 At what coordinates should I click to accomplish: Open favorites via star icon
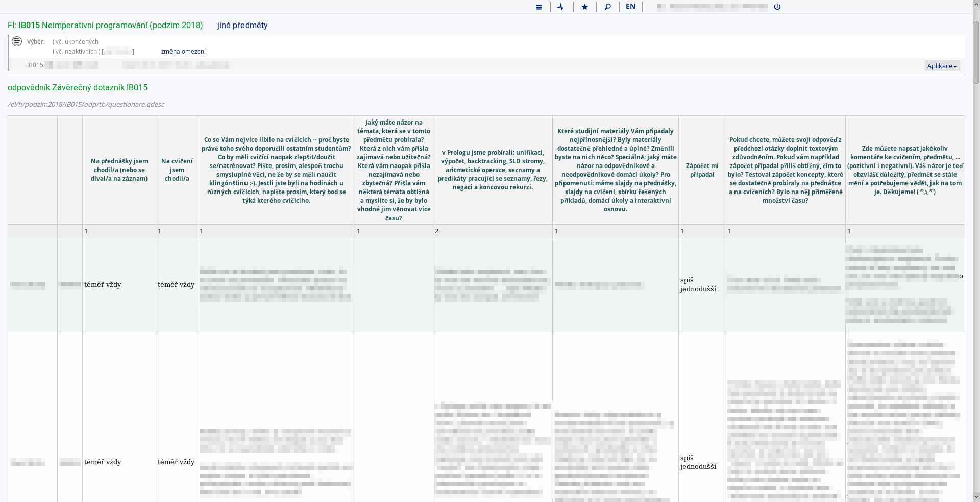click(584, 7)
